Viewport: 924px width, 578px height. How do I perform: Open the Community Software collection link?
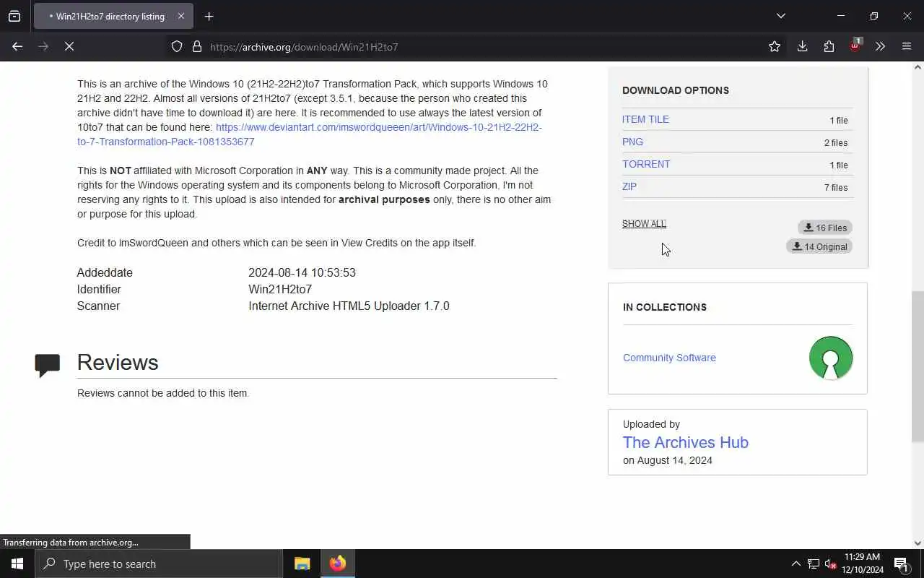coord(669,358)
